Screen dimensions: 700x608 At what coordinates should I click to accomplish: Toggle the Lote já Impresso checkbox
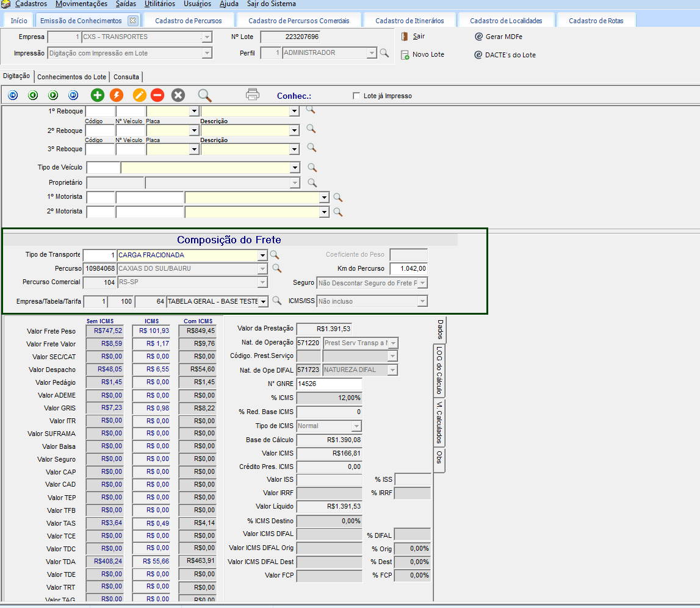356,96
